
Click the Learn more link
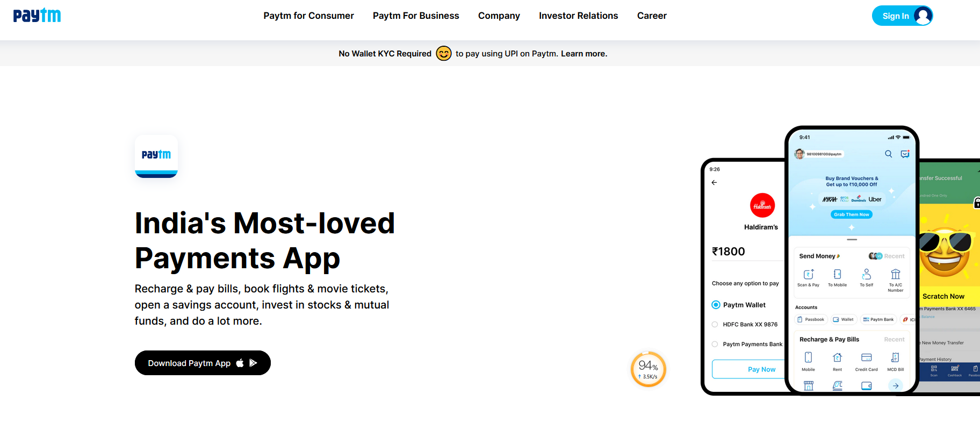point(584,54)
